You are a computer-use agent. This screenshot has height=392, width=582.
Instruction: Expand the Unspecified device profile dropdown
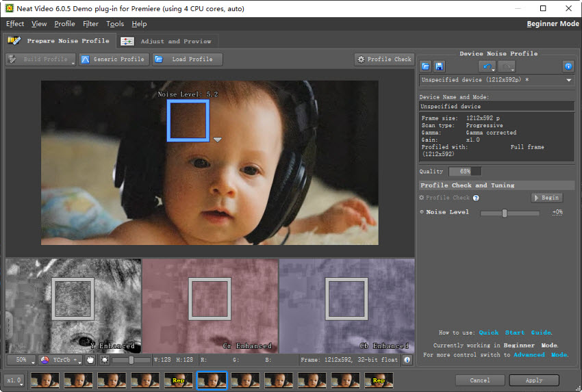click(x=568, y=80)
